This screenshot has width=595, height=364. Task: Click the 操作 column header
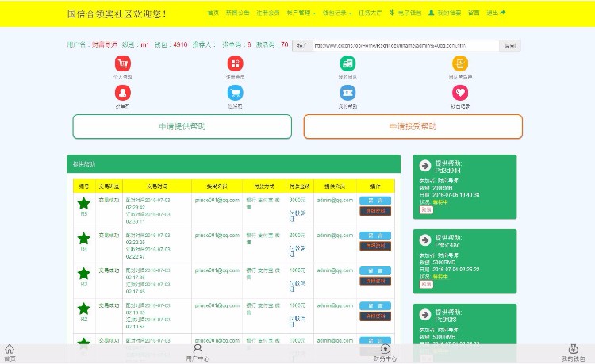375,186
